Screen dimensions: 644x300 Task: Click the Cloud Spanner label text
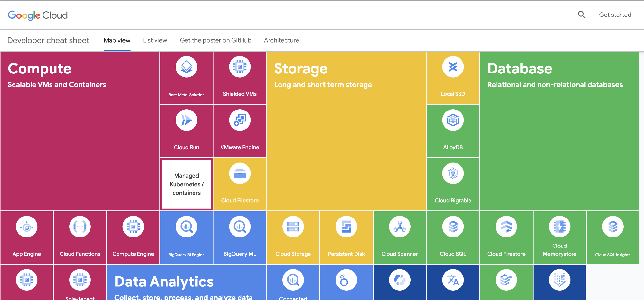tap(400, 254)
